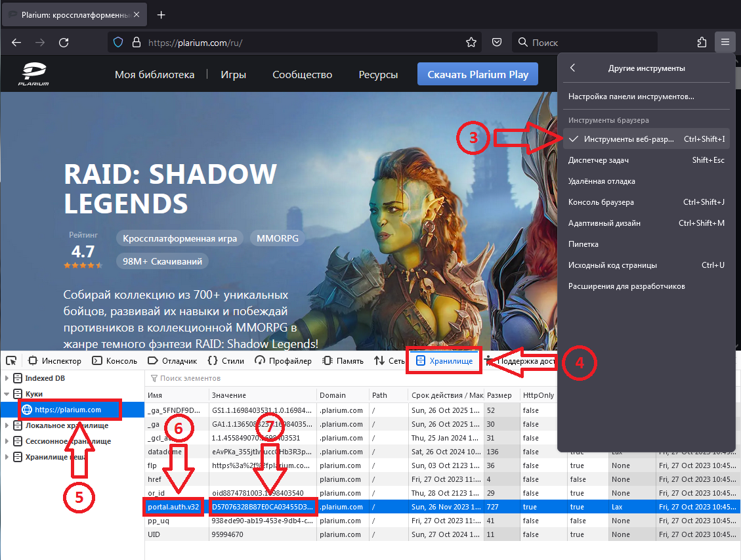
Task: Go back with the browser back arrow
Action: point(16,43)
